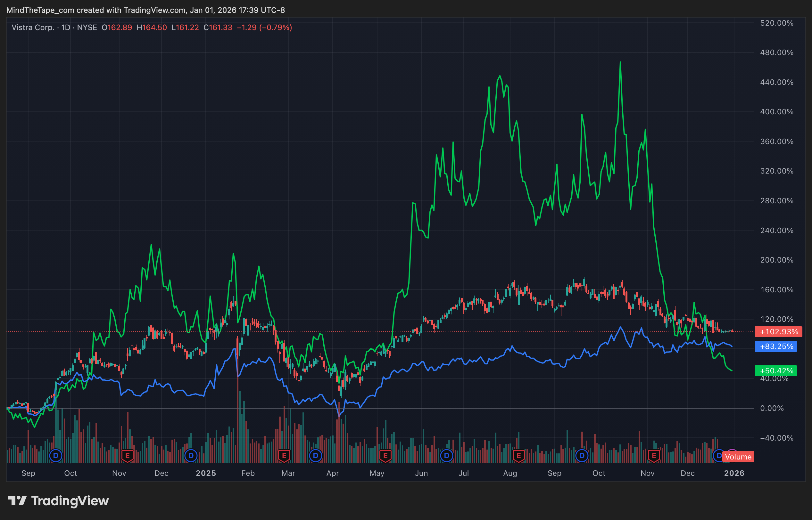
Task: Open the earnings marker in August 2025
Action: [519, 456]
